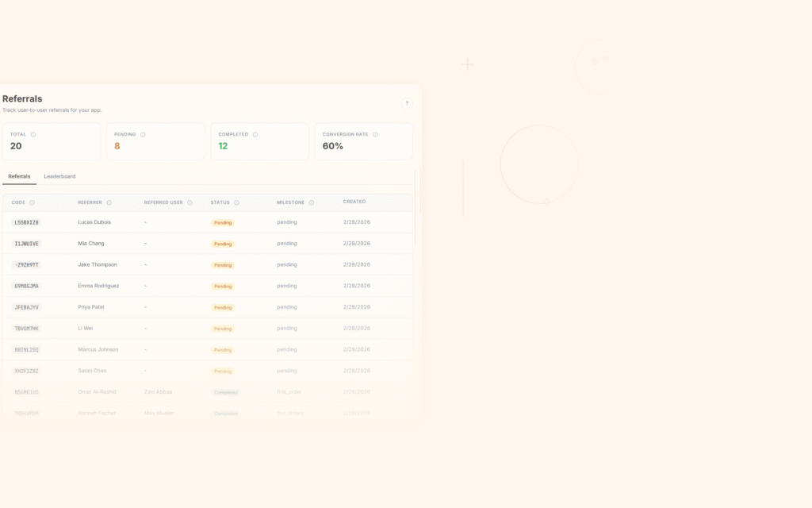This screenshot has width=812, height=508.
Task: Click info icon in MILESTONE column header
Action: tap(311, 202)
